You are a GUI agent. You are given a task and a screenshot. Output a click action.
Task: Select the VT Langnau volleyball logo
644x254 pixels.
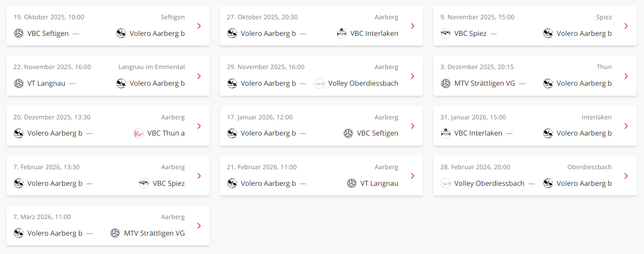point(18,83)
